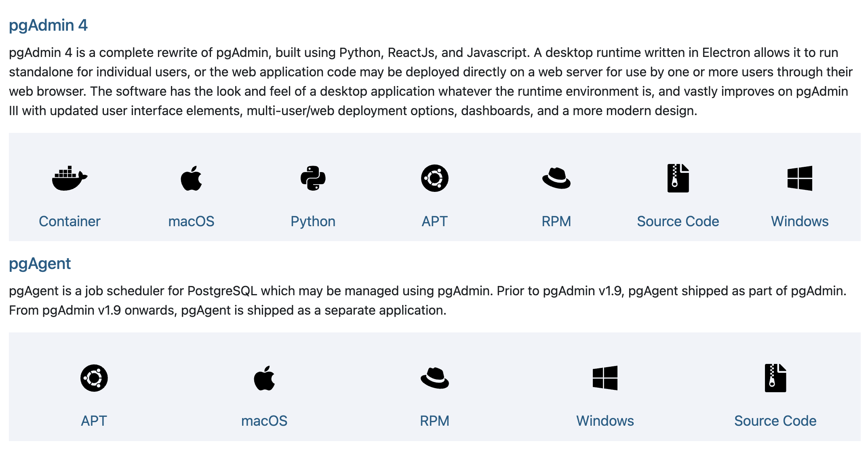Screen dimensions: 868x454
Task: Click the Ubuntu APT icon under pgAgent
Action: [x=94, y=378]
